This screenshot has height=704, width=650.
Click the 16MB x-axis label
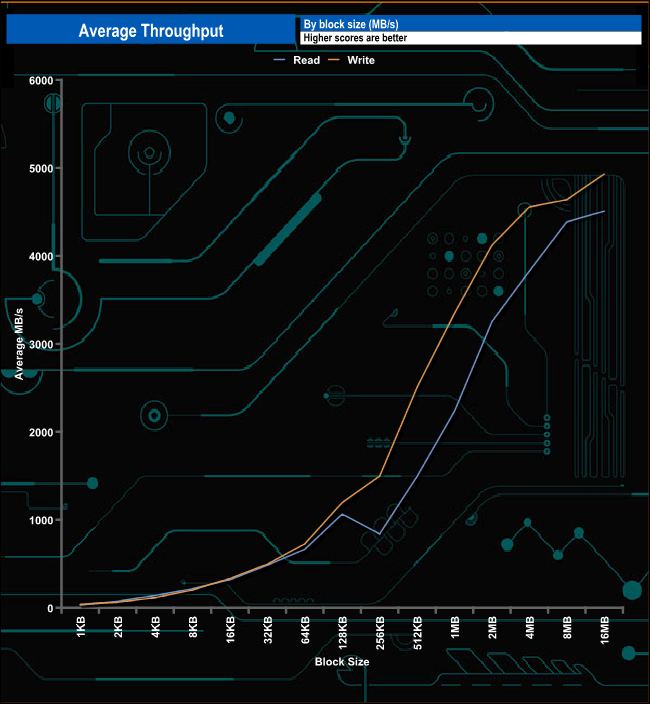[604, 634]
